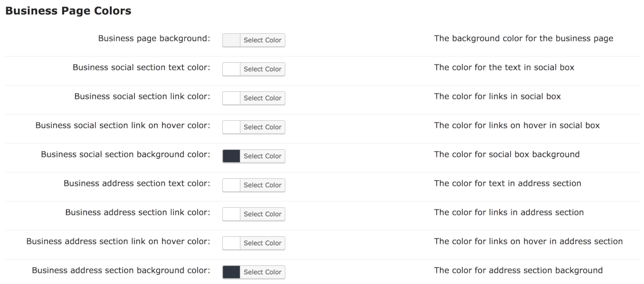Click Select Color for address section background
Viewport: 644px width, 284px height.
coord(262,272)
